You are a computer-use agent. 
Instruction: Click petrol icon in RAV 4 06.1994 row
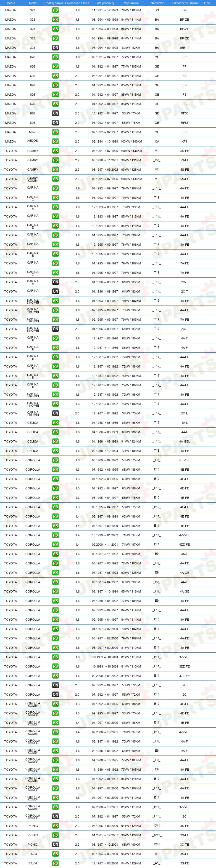click(55, 854)
